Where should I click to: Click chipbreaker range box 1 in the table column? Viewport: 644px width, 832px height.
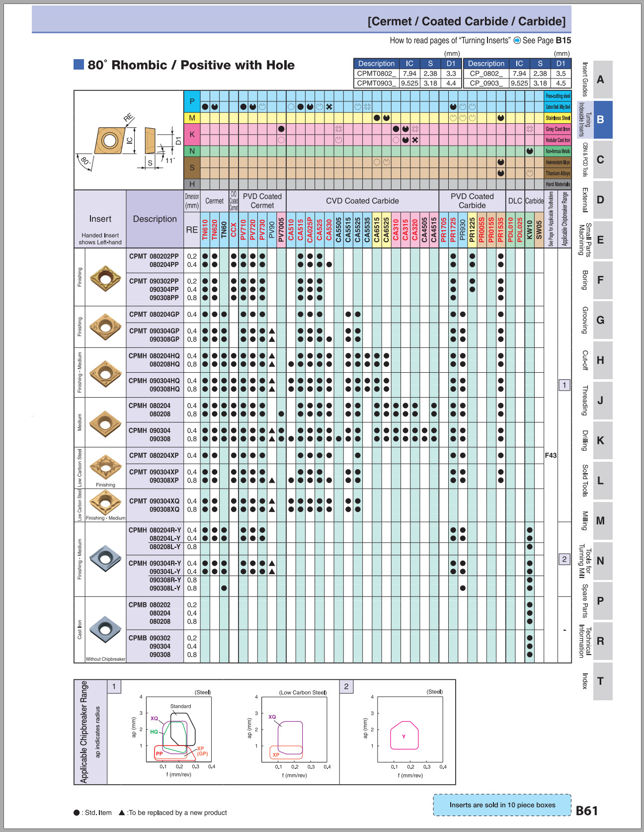[564, 385]
